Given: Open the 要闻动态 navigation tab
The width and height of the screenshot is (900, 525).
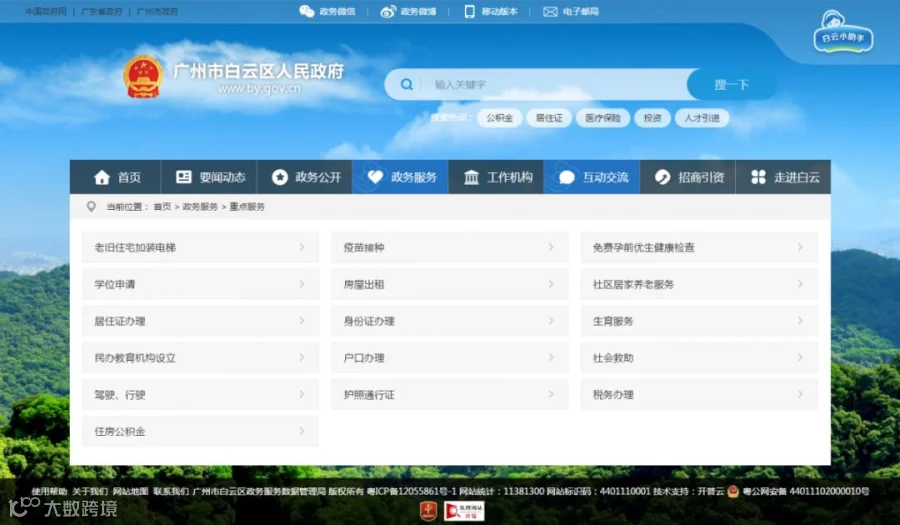Looking at the screenshot, I should tap(209, 177).
